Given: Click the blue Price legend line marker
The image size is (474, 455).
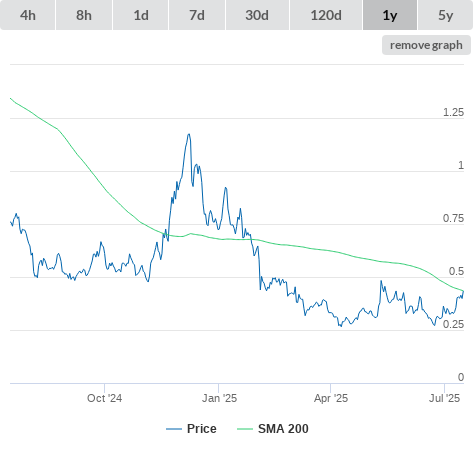Looking at the screenshot, I should point(174,429).
